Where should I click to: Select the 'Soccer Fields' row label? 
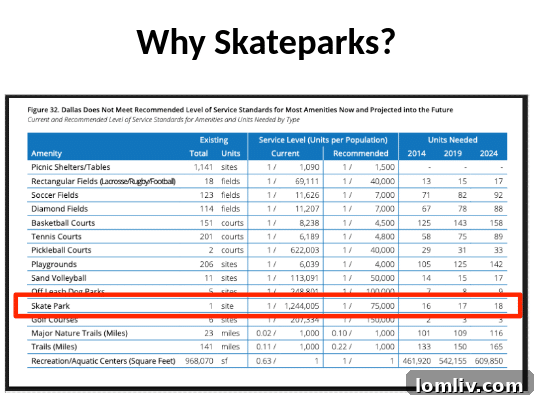(54, 195)
